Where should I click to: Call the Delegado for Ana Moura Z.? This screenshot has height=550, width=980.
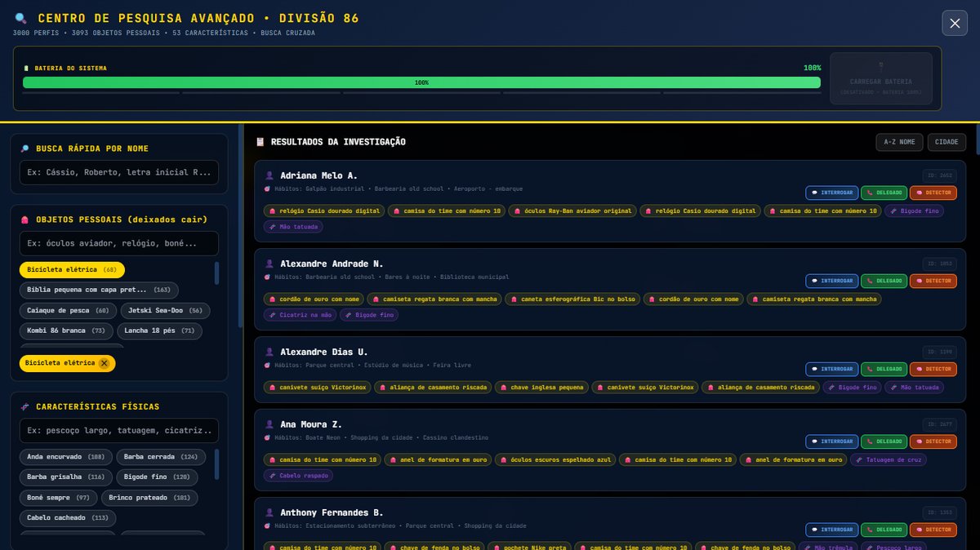pos(884,441)
